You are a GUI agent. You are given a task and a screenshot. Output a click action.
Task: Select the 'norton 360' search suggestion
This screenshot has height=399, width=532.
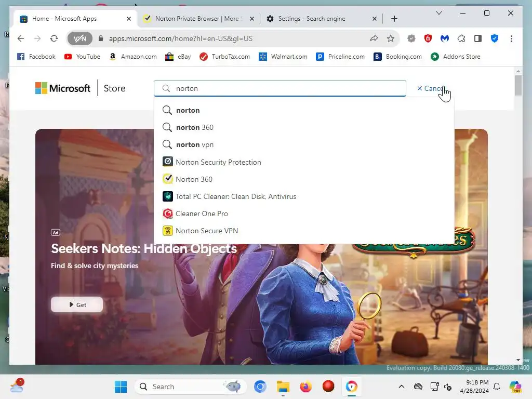point(304,127)
